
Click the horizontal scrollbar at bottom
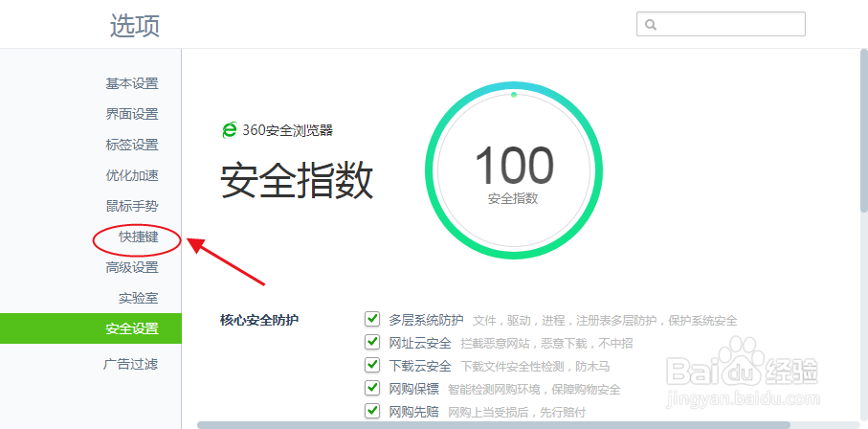[x=494, y=425]
